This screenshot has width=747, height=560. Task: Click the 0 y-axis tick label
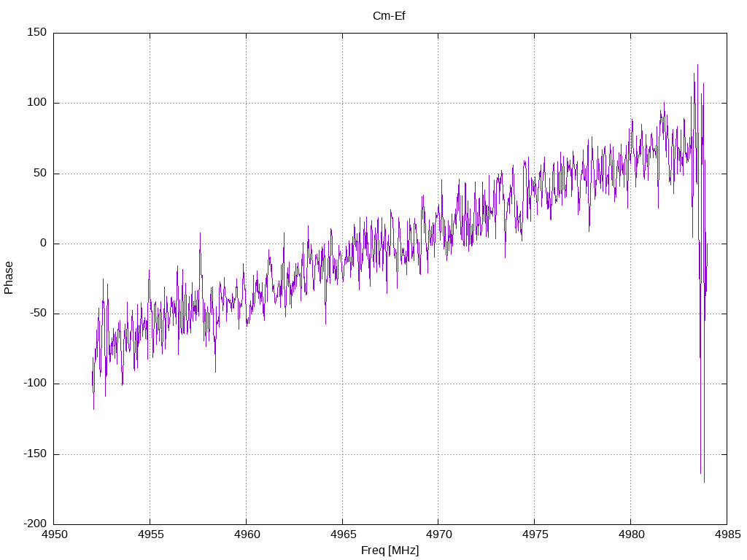43,244
